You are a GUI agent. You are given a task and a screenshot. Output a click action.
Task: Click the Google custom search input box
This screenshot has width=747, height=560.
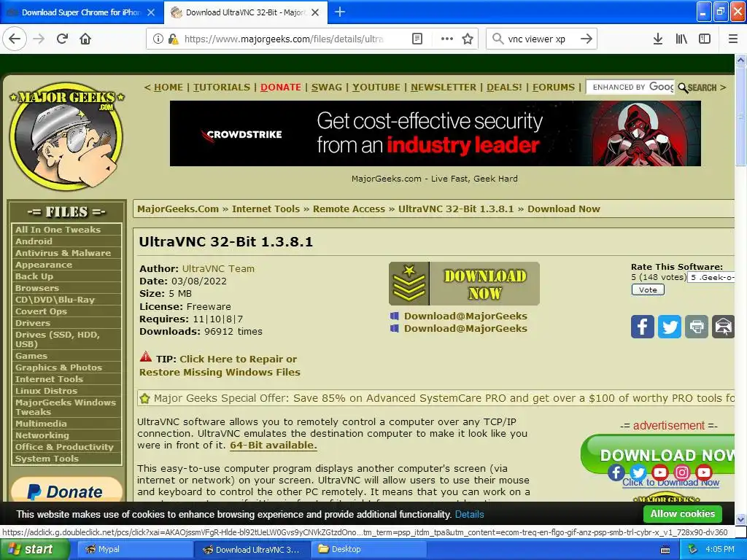tap(631, 87)
